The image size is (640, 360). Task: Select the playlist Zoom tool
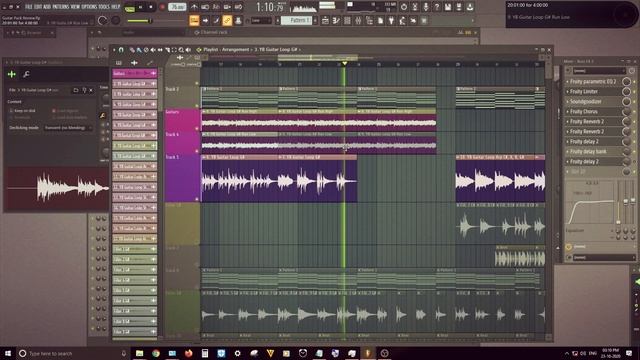(181, 50)
